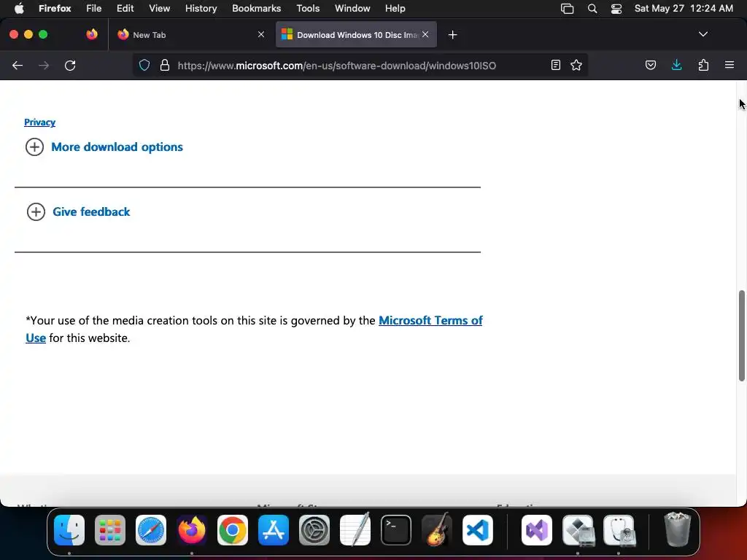Click the pinned Firefox tab
Viewport: 747px width, 560px height.
tap(92, 34)
